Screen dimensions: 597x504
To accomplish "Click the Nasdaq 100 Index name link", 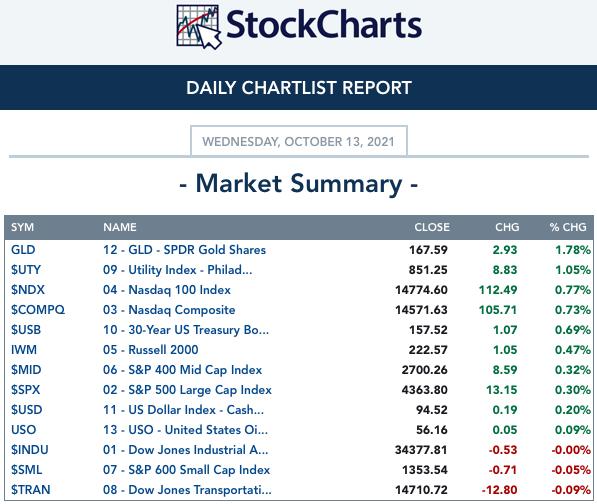I will click(x=167, y=290).
